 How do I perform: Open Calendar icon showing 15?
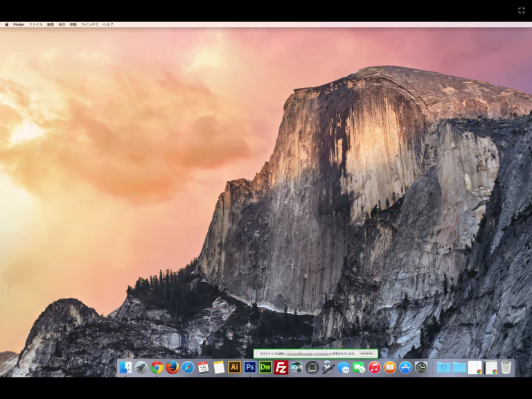point(203,367)
